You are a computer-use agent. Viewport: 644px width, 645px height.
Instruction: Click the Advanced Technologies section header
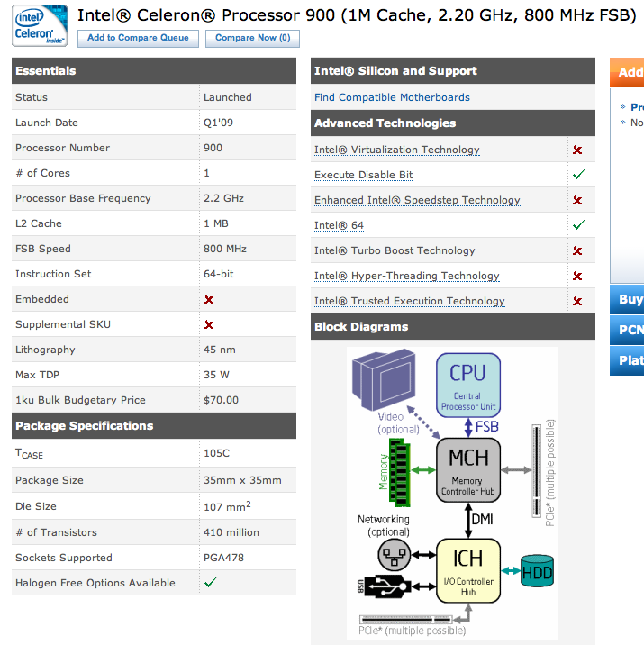453,123
